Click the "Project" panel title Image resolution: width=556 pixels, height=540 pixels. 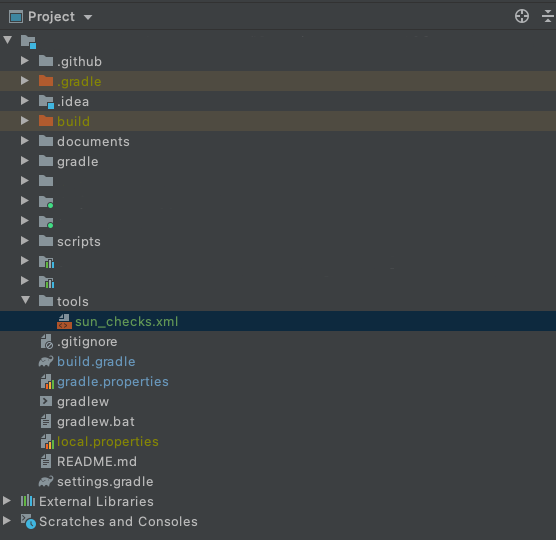tap(51, 17)
